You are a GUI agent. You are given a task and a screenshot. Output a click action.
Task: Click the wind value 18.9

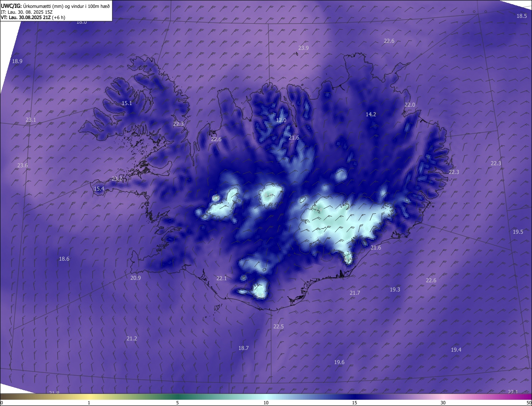(17, 61)
